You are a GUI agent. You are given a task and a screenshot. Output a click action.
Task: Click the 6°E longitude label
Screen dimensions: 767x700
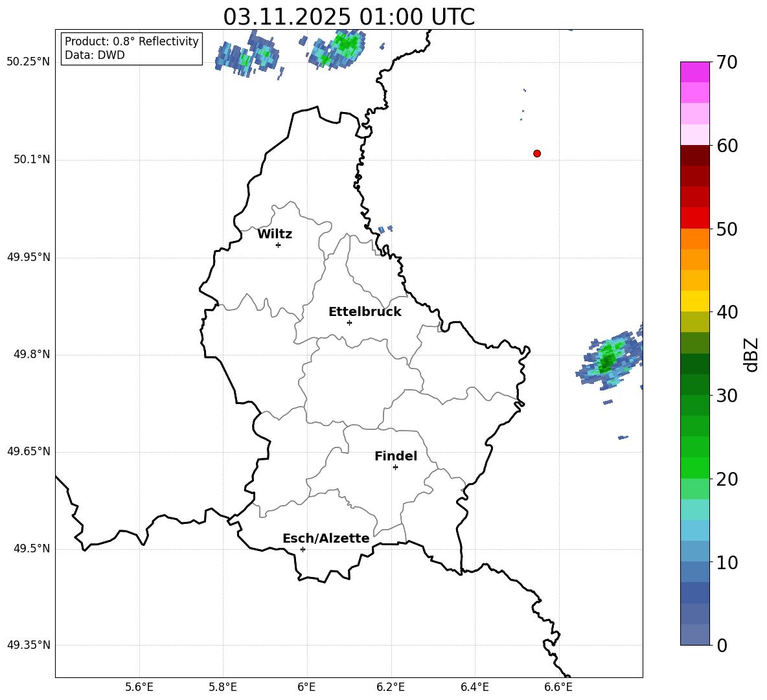click(x=306, y=687)
